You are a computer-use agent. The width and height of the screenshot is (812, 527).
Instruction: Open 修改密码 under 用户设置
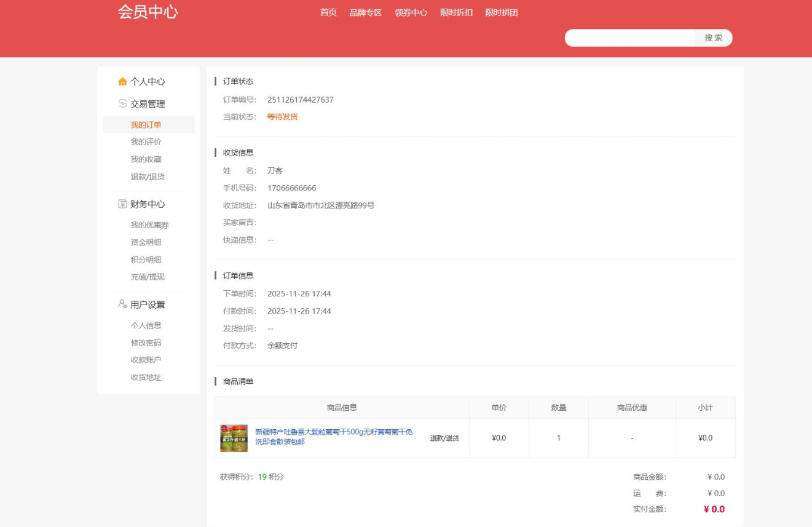click(x=146, y=343)
